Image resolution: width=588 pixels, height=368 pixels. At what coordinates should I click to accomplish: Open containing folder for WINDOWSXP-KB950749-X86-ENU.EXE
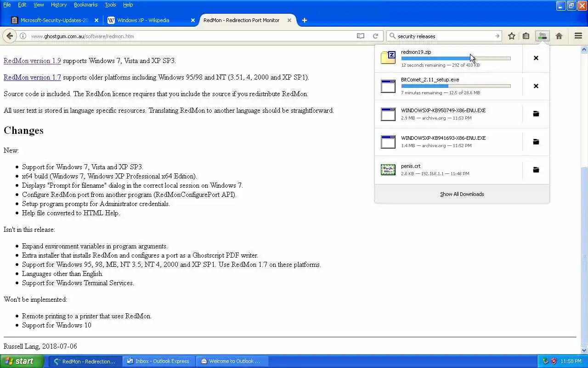tap(536, 114)
